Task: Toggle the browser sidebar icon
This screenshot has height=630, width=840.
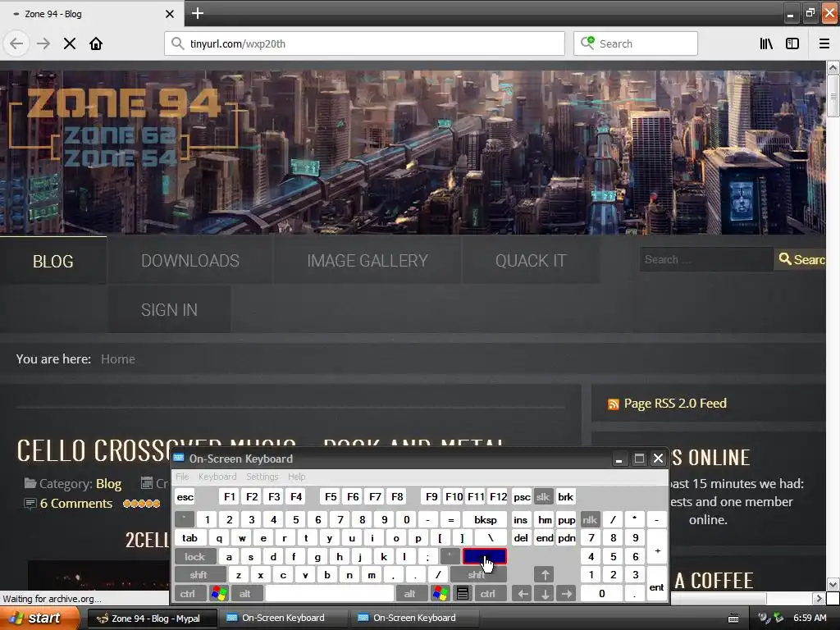Action: tap(792, 43)
